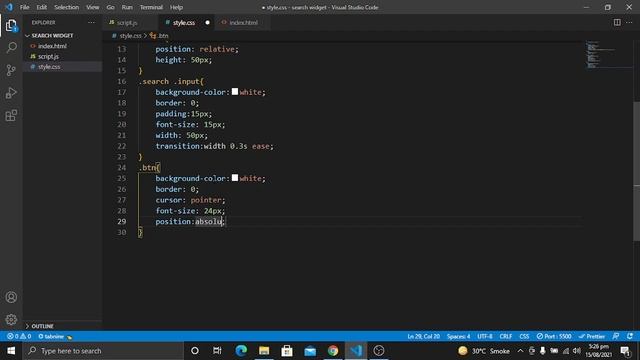
Task: Click CSS language mode selector
Action: click(524, 336)
